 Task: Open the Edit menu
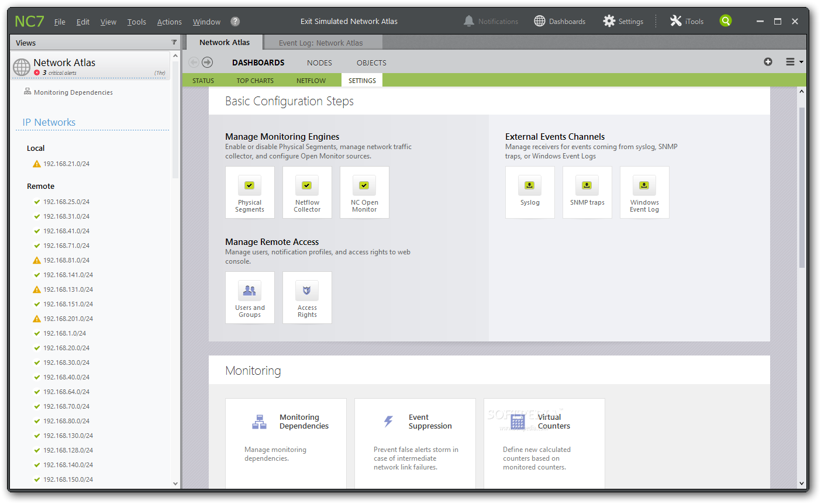click(83, 22)
